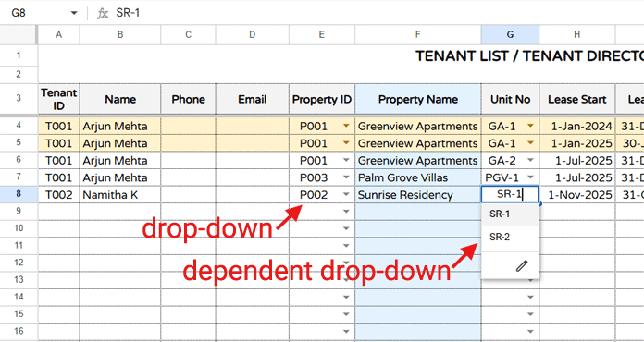Click the TENANT LIST title cell
Viewport: 644px width, 342px height.
(529, 55)
